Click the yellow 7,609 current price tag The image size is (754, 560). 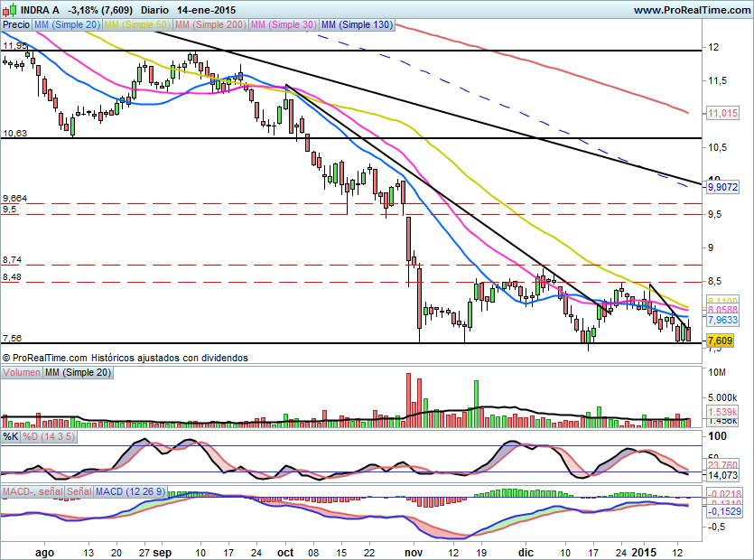tap(720, 341)
